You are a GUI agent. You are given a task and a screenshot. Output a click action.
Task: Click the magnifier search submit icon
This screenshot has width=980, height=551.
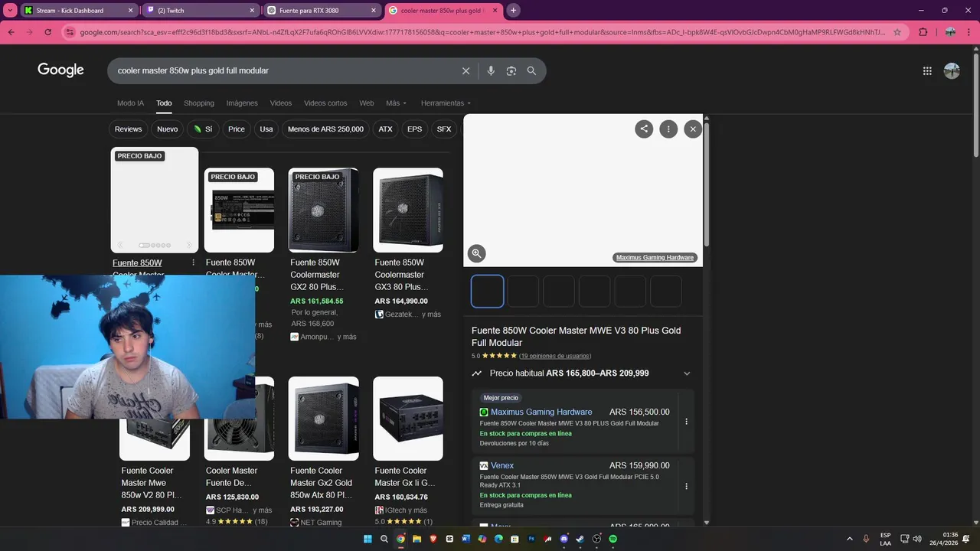(531, 70)
